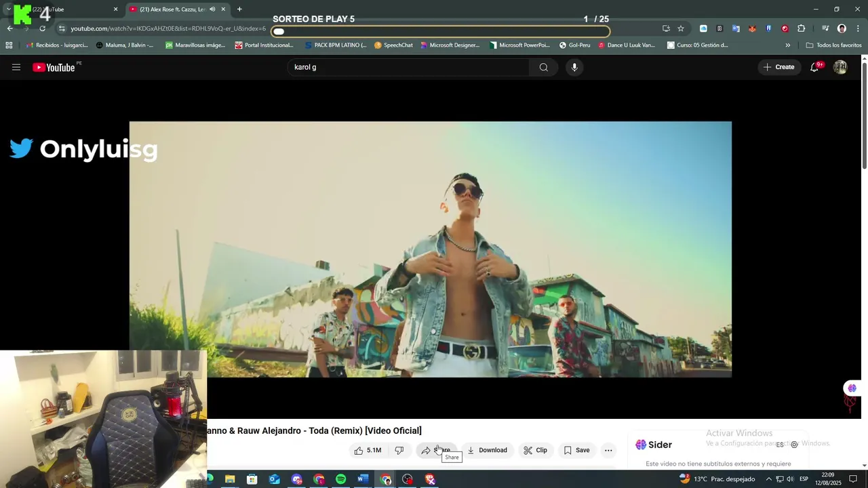Go to YouTube home via logo
The image size is (868, 488).
tap(54, 67)
